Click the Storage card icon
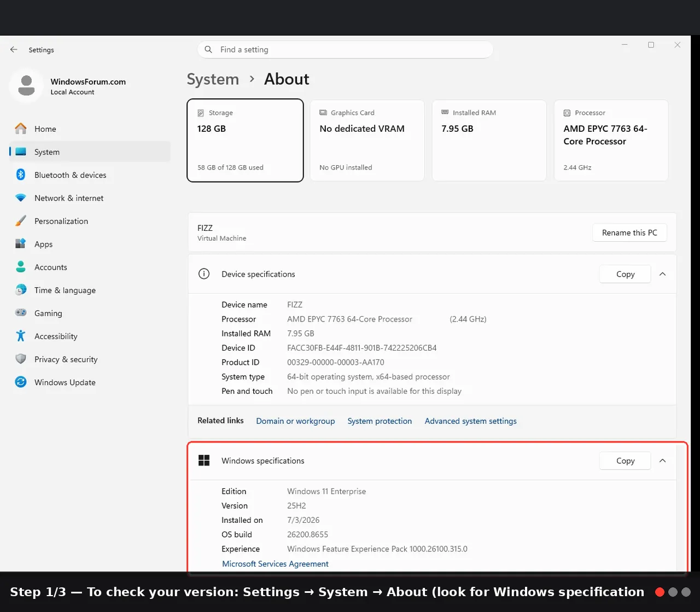The width and height of the screenshot is (700, 612). tap(201, 113)
